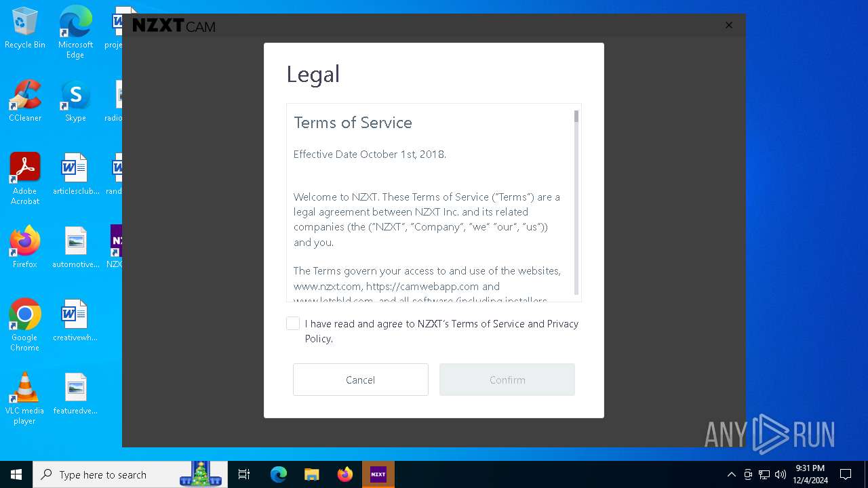Open CCleaner desktop shortcut
868x488 pixels.
point(25,101)
